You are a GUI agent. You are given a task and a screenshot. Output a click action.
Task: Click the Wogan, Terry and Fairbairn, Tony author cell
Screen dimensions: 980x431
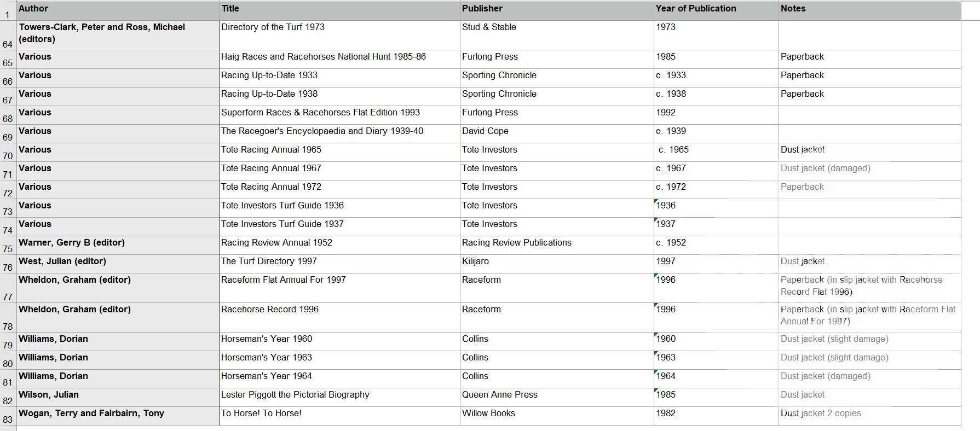pos(118,416)
